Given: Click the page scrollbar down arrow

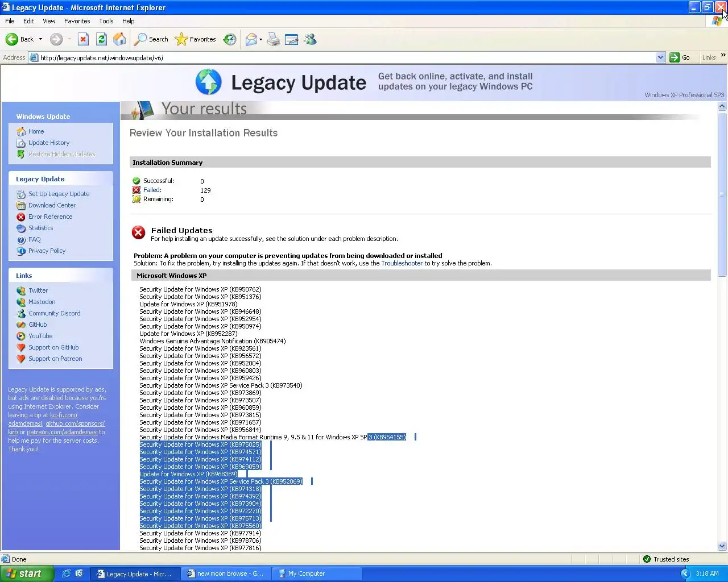Looking at the screenshot, I should 722,546.
